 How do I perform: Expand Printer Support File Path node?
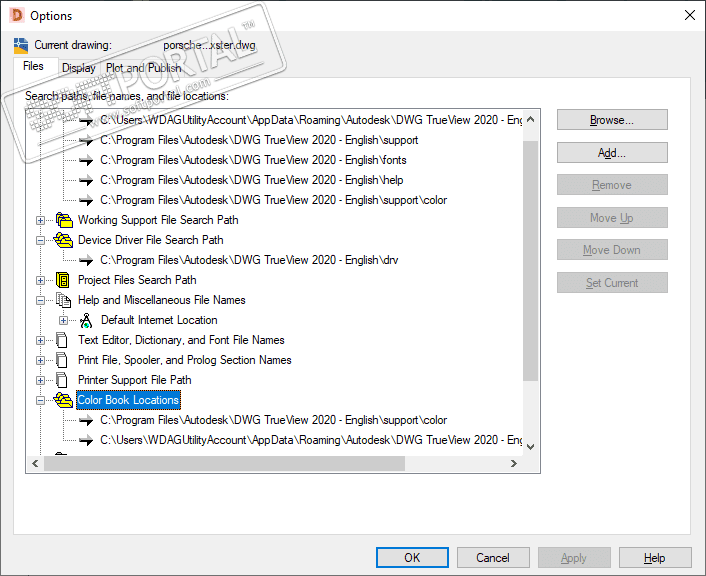tap(41, 380)
